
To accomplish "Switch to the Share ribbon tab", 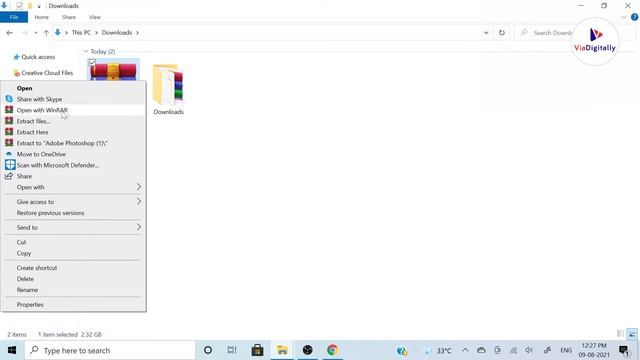I will (x=69, y=17).
